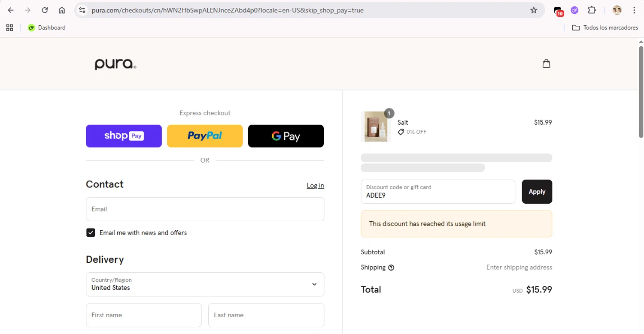Focus the First name field

[x=143, y=315]
